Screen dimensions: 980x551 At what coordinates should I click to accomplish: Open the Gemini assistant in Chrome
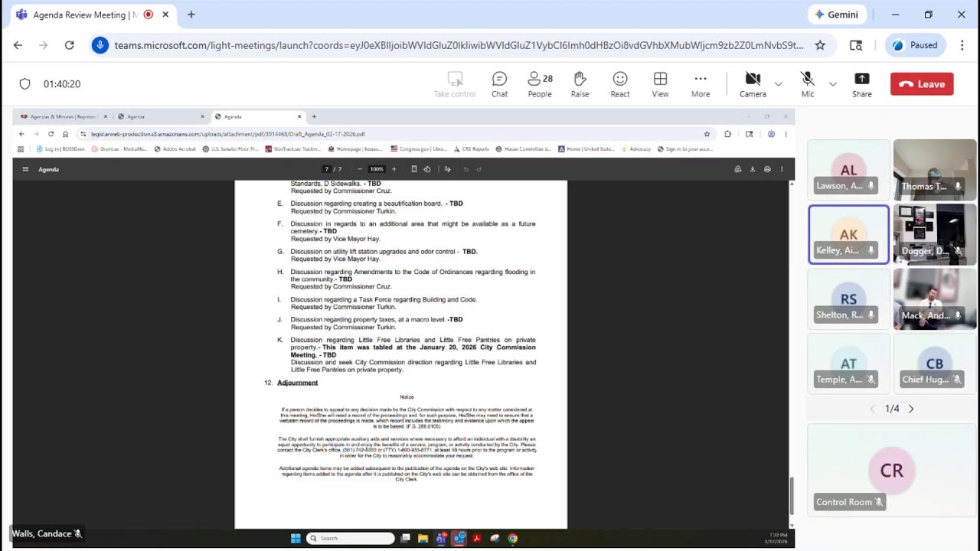(x=836, y=15)
